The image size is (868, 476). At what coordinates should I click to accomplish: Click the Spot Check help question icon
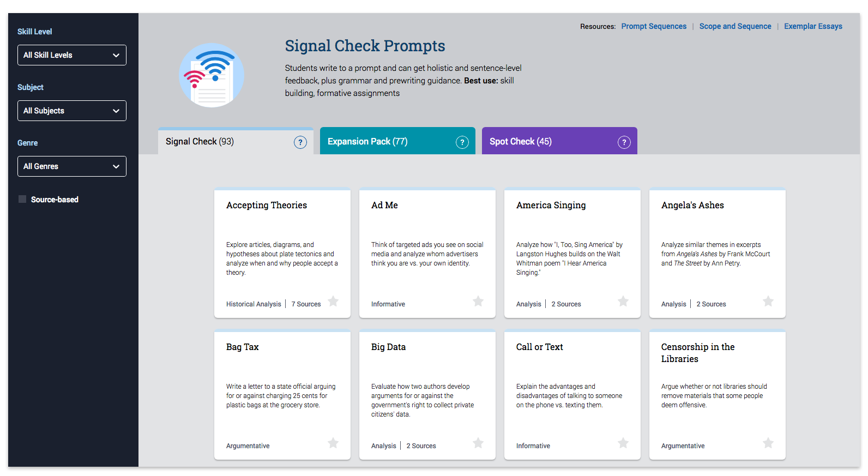624,142
